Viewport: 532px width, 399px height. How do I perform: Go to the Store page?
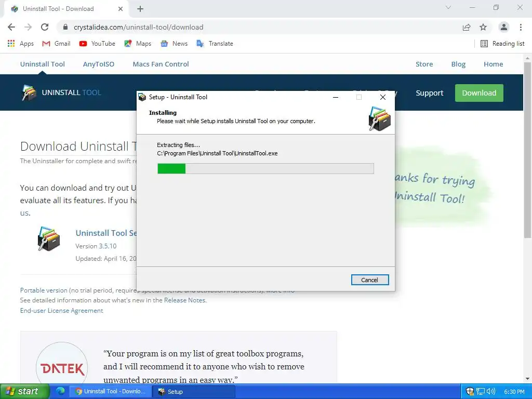(x=424, y=64)
